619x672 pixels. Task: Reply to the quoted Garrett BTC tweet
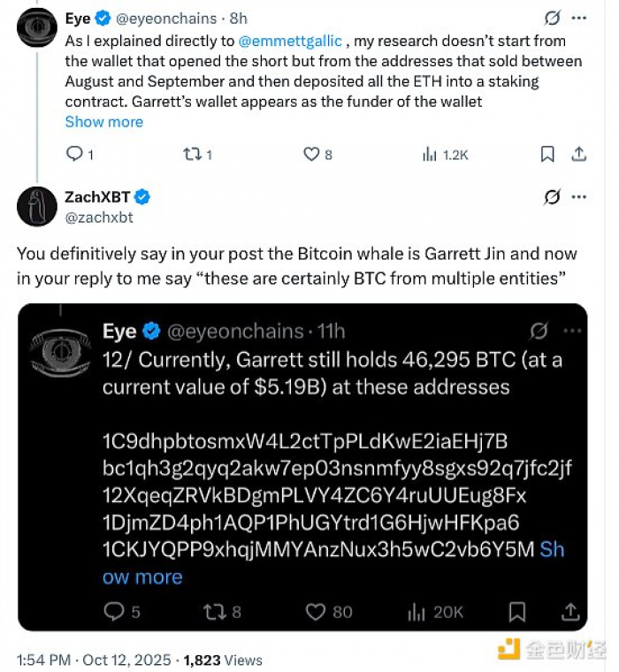tap(114, 611)
